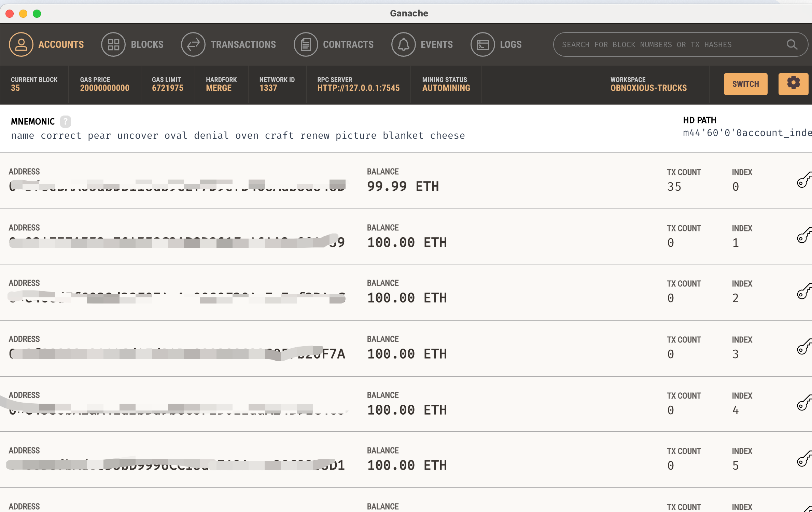
Task: Show the Logs tab
Action: point(496,44)
